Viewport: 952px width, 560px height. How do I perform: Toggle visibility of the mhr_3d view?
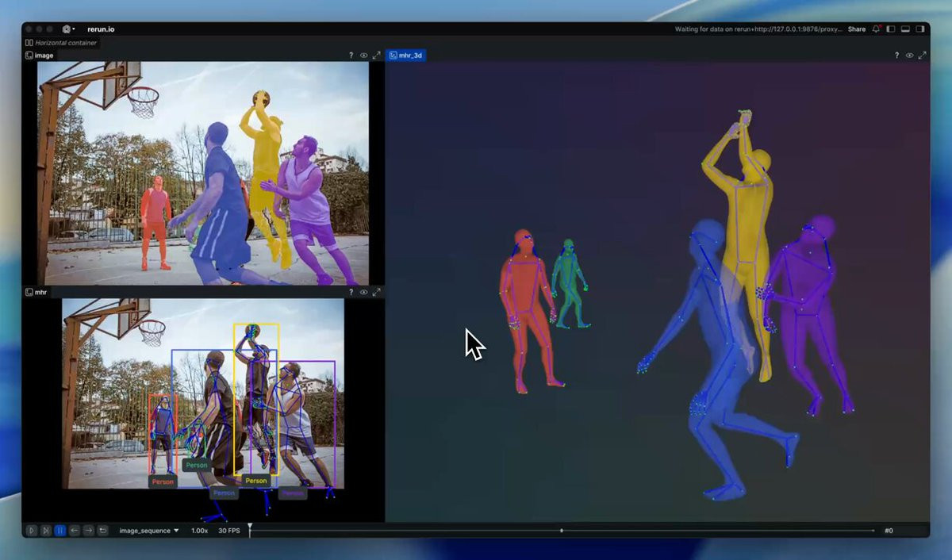click(x=909, y=56)
